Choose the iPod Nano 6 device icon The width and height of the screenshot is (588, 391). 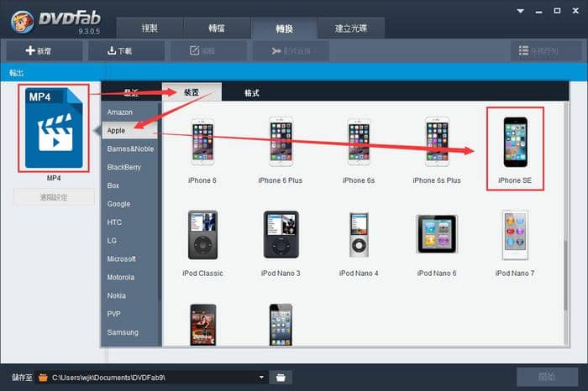(437, 234)
